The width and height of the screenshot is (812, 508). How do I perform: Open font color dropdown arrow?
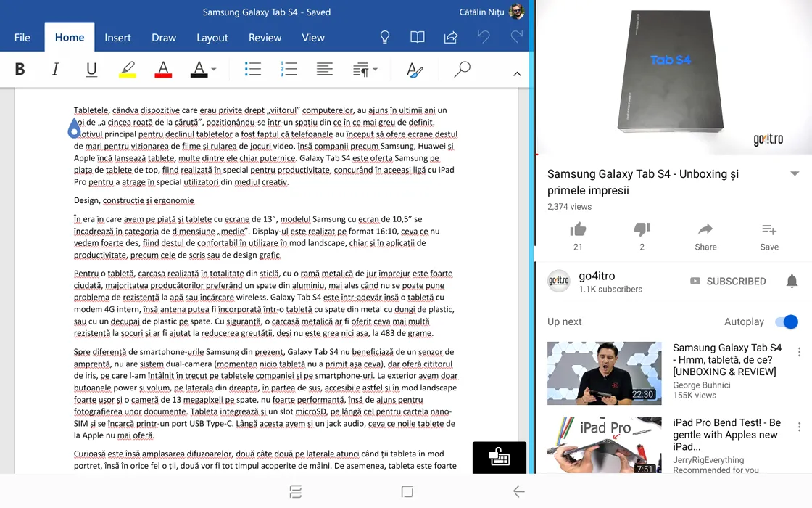214,70
